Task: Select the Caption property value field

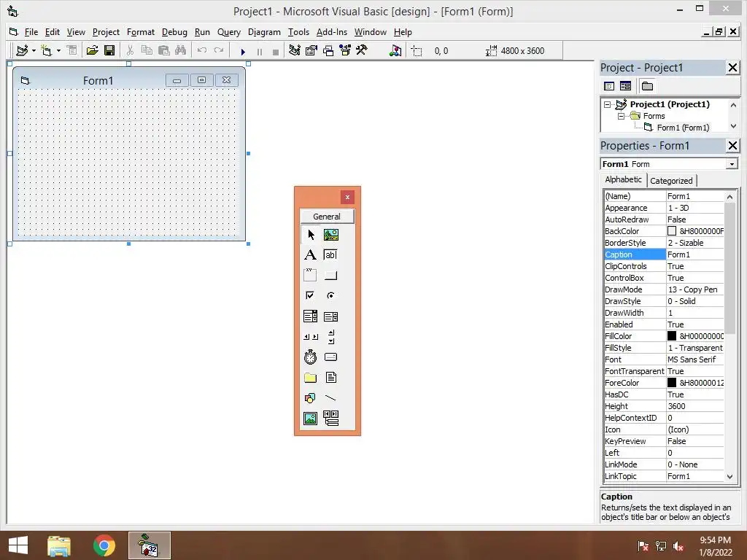Action: point(694,254)
